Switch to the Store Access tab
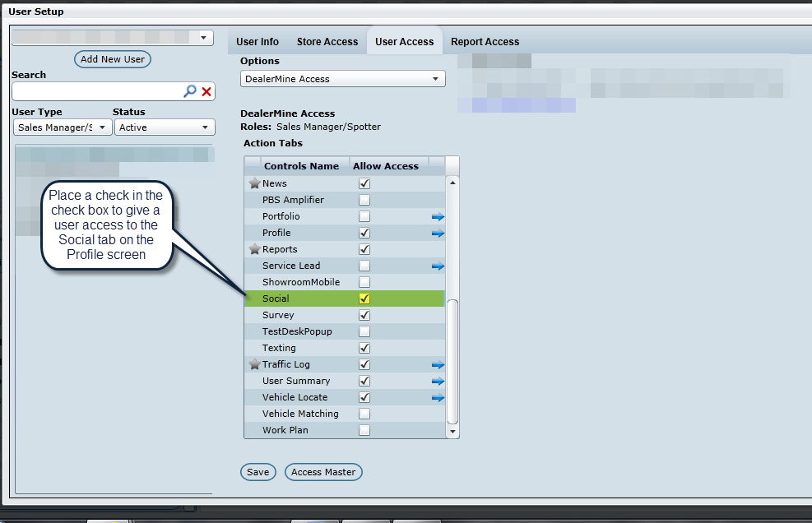The width and height of the screenshot is (812, 523). (x=327, y=42)
